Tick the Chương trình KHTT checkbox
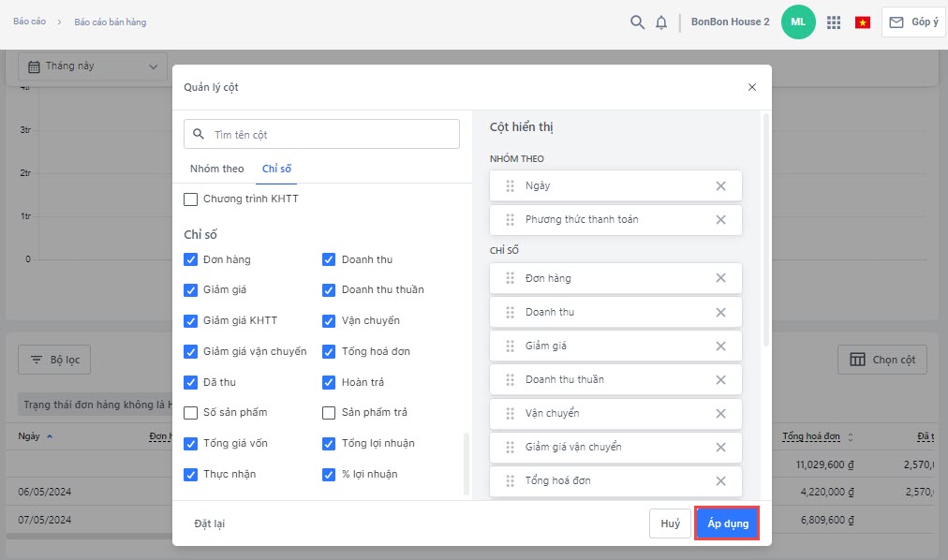This screenshot has height=560, width=948. coord(191,199)
